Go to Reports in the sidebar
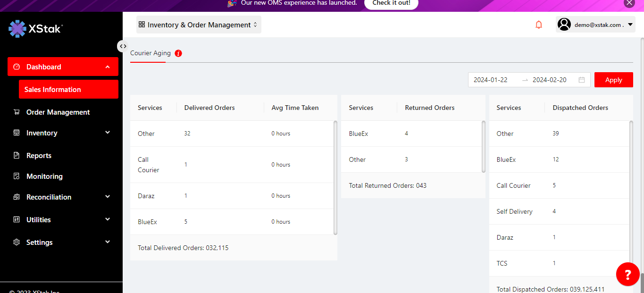The height and width of the screenshot is (293, 644). pyautogui.click(x=39, y=156)
